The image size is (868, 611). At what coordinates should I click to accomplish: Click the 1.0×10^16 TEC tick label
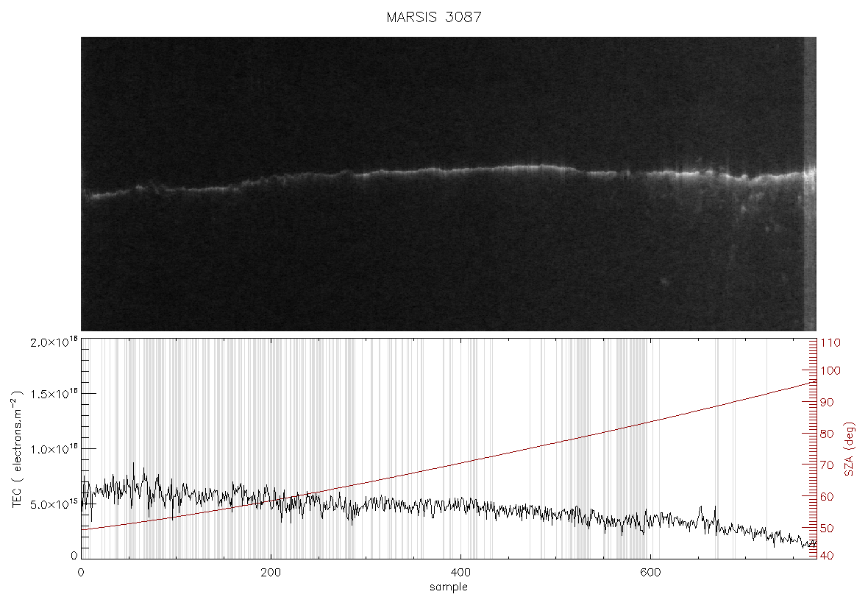(54, 449)
